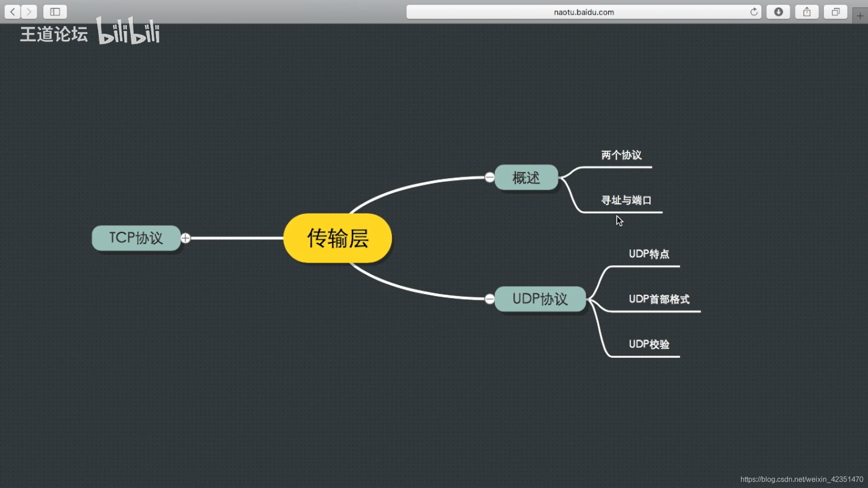Collapse the UDP协议 node with minus toggle
This screenshot has height=488, width=868.
(490, 299)
